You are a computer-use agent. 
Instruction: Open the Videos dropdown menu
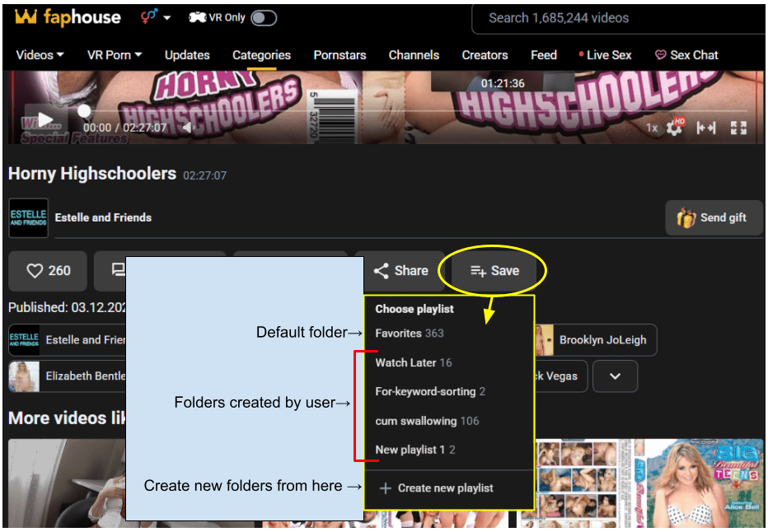40,55
